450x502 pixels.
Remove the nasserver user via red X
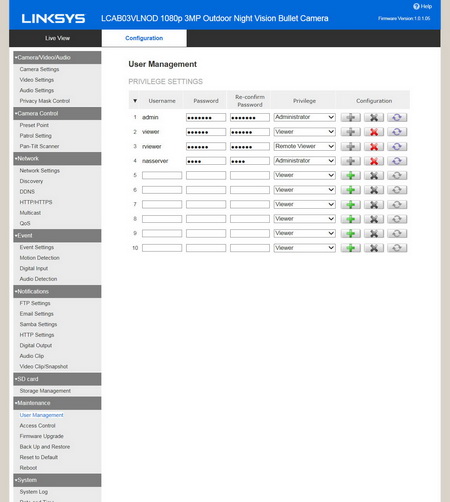tap(374, 161)
